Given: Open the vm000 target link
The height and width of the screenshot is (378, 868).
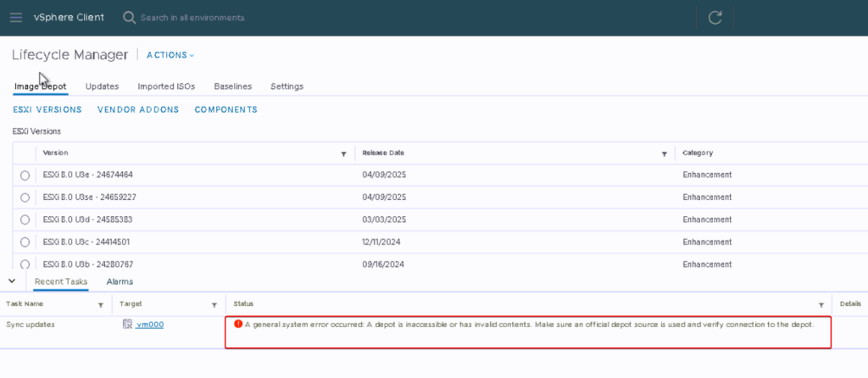Looking at the screenshot, I should pyautogui.click(x=149, y=325).
